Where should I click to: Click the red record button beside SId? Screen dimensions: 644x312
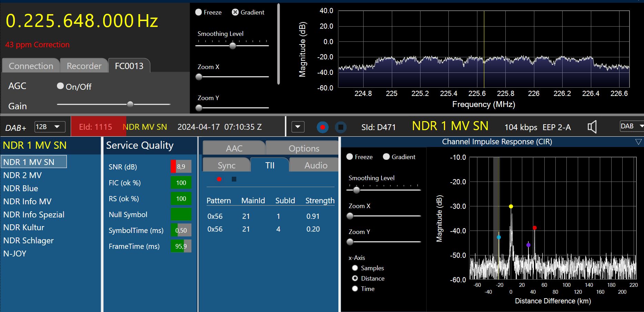pos(323,127)
